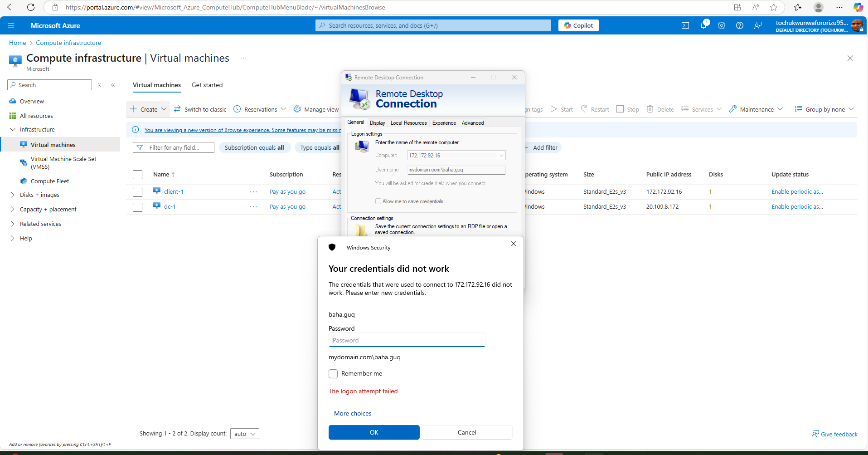This screenshot has width=868, height=455.
Task: Switch to the Get started tab
Action: (207, 85)
